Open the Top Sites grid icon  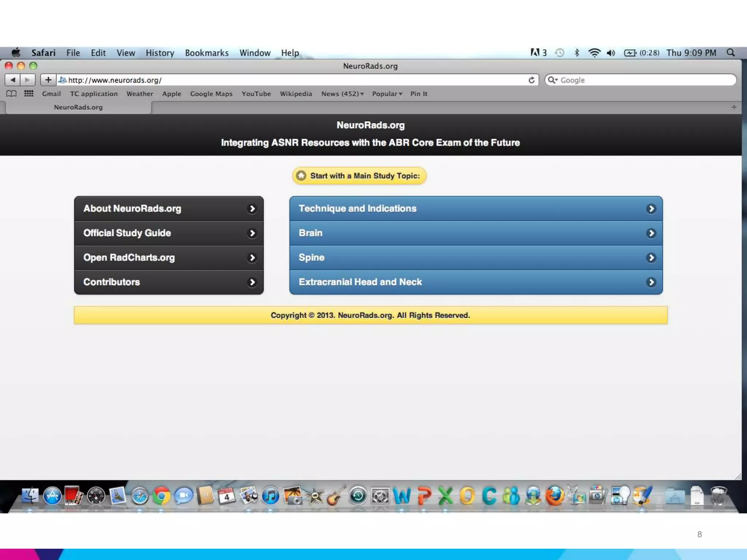point(29,94)
